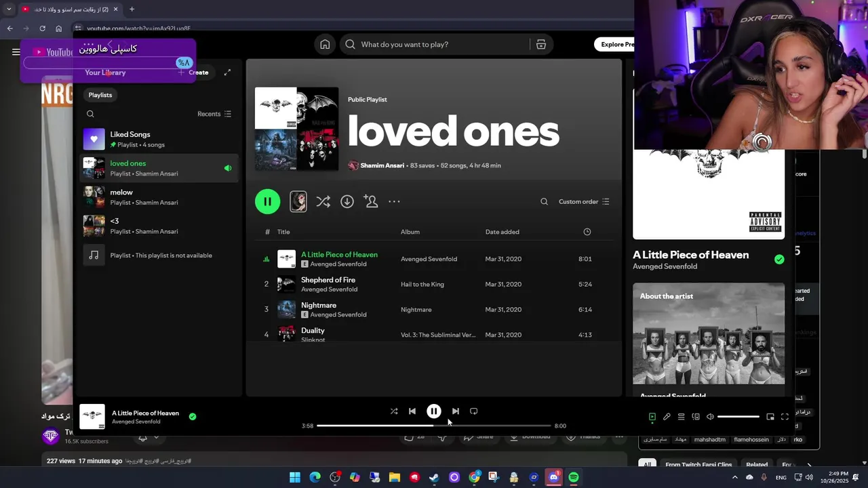Open the loved ones library entry
Image resolution: width=868 pixels, height=488 pixels.
159,168
